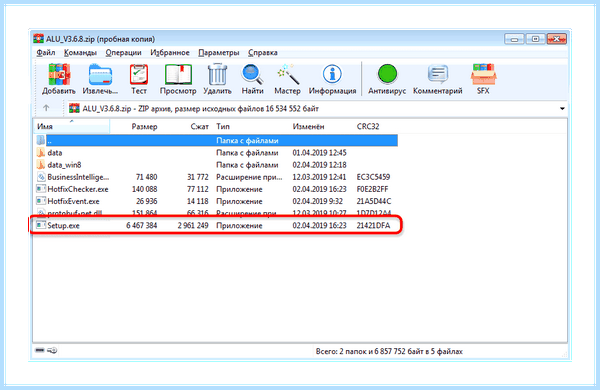Click the window resize grip corner
The width and height of the screenshot is (600, 390).
click(x=564, y=355)
